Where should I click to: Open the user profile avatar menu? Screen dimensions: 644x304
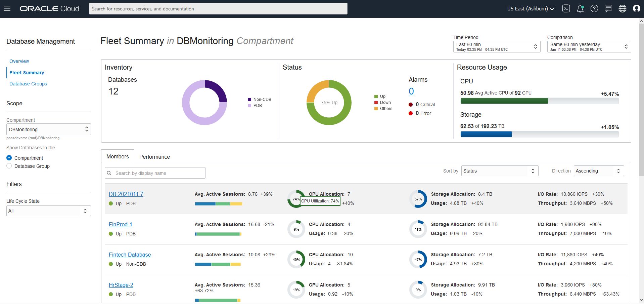[x=636, y=9]
